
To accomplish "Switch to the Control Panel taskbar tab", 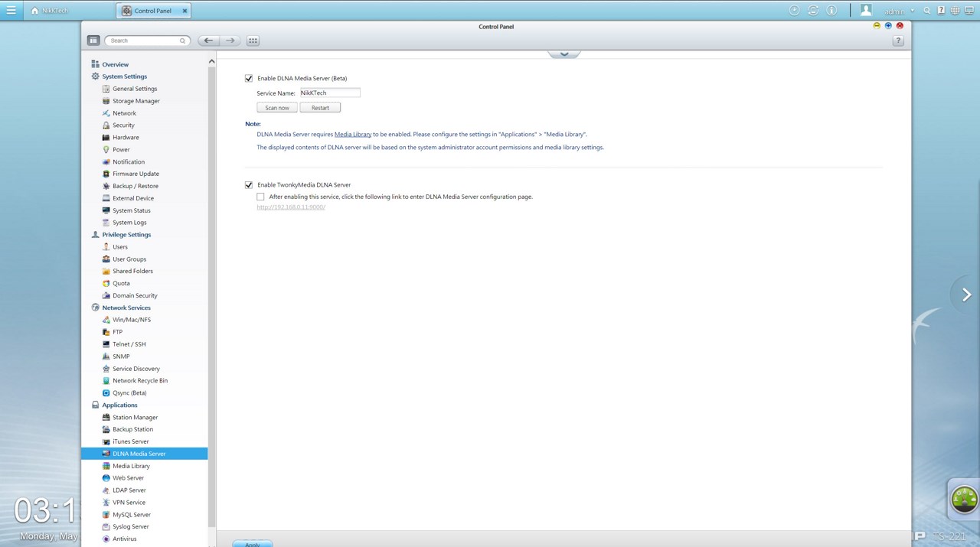I will click(x=153, y=11).
